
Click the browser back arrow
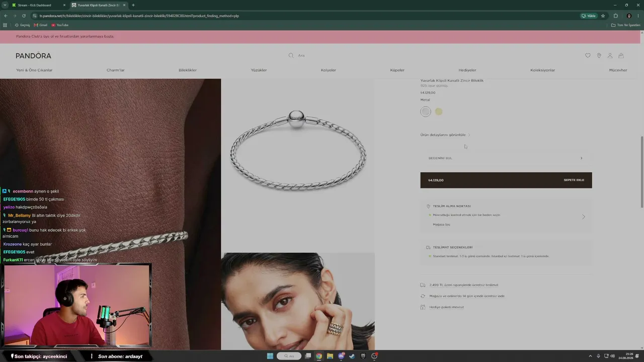6,16
